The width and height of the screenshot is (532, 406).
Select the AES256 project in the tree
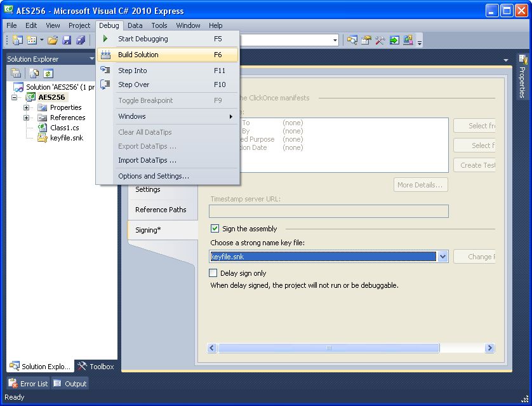tap(51, 97)
